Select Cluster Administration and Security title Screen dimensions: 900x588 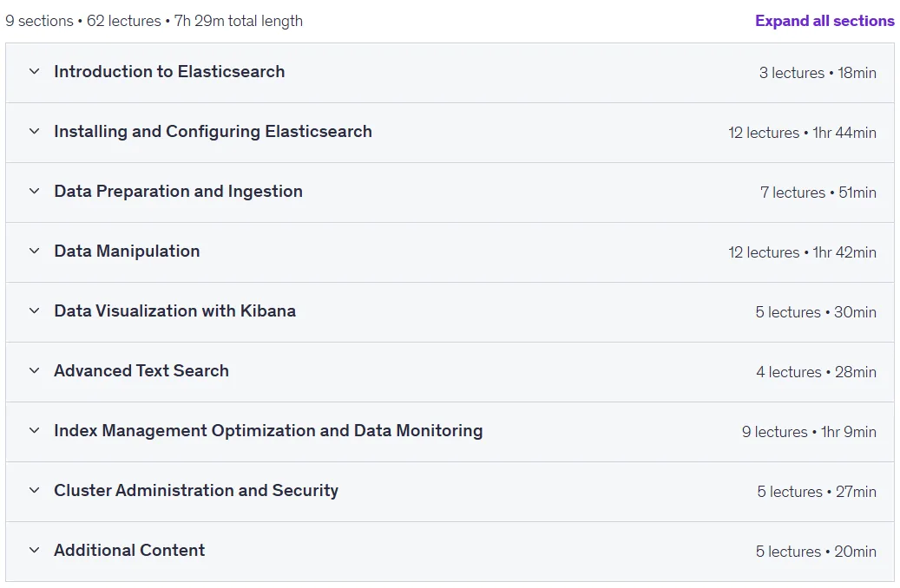[x=196, y=491]
